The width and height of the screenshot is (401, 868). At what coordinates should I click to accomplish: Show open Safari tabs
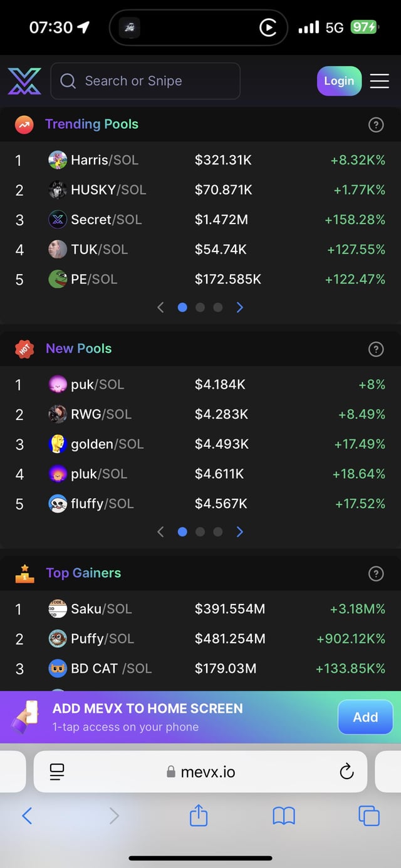[368, 815]
